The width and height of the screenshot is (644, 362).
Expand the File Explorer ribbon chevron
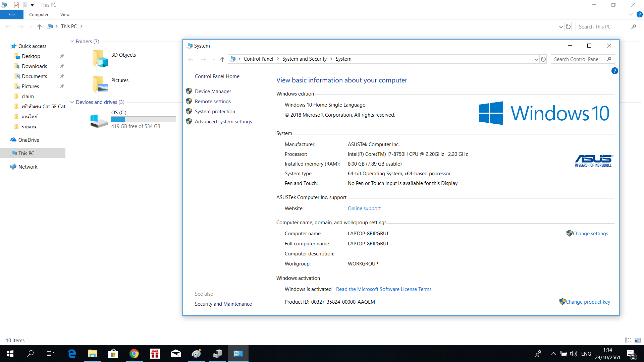[631, 15]
